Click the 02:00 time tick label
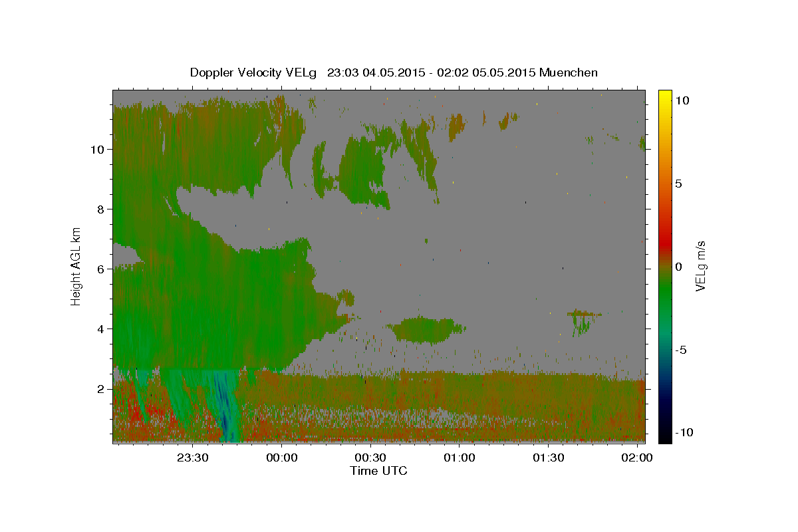 point(636,458)
